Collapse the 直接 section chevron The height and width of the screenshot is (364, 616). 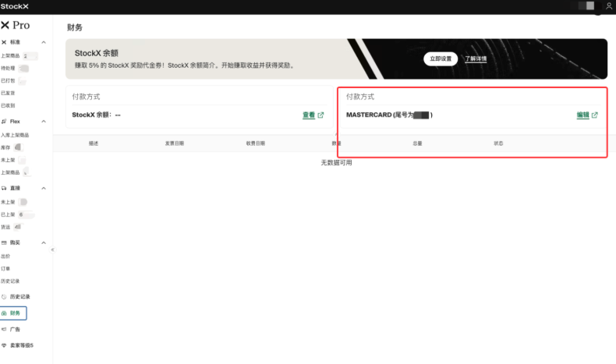pyautogui.click(x=44, y=189)
